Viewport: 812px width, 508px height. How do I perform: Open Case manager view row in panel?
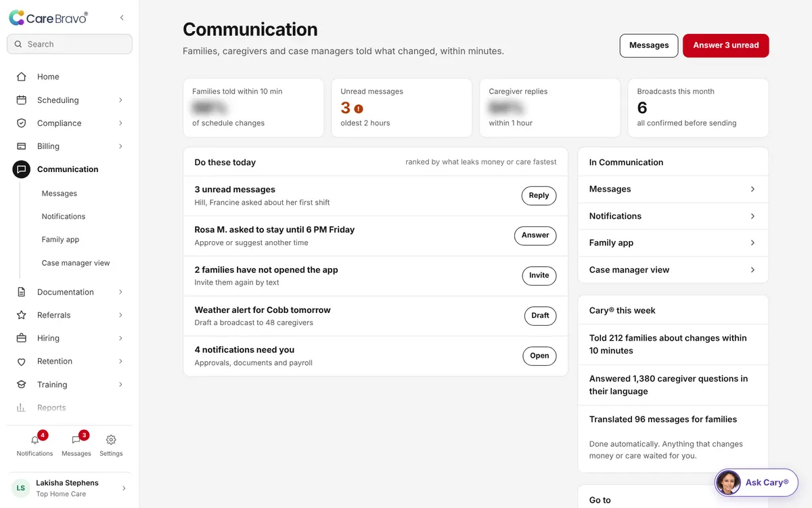pos(673,270)
